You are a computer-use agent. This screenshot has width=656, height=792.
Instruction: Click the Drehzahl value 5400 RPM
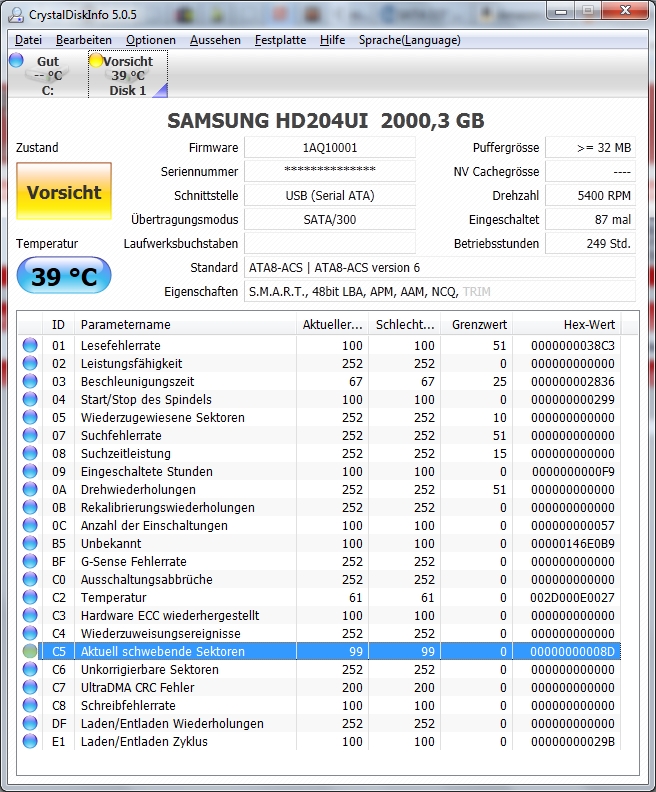pyautogui.click(x=590, y=195)
